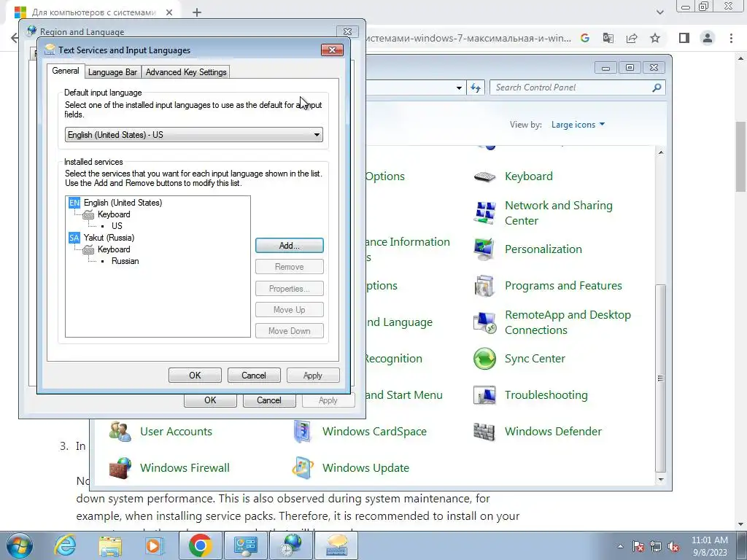This screenshot has width=747, height=560.
Task: Switch to Advanced Key Settings tab
Action: (x=186, y=72)
